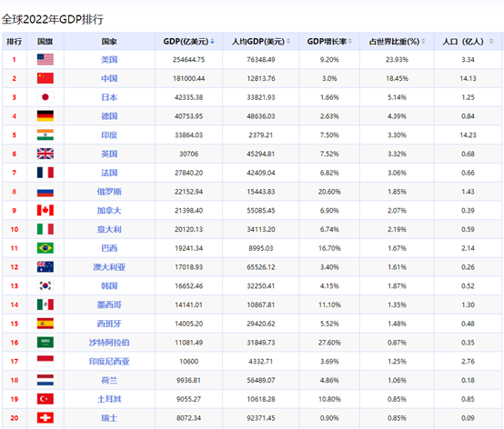This screenshot has height=429, width=504.
Task: Click the India flag icon
Action: 45,135
